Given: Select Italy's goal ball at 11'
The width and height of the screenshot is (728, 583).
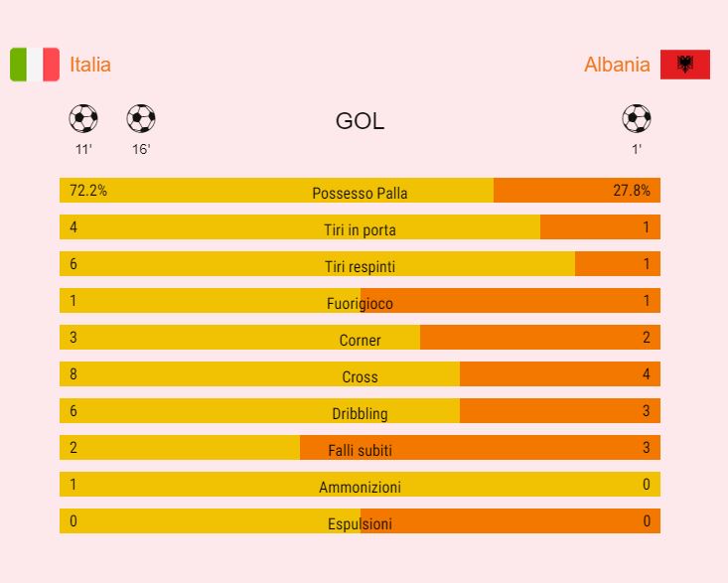Looking at the screenshot, I should (x=83, y=118).
